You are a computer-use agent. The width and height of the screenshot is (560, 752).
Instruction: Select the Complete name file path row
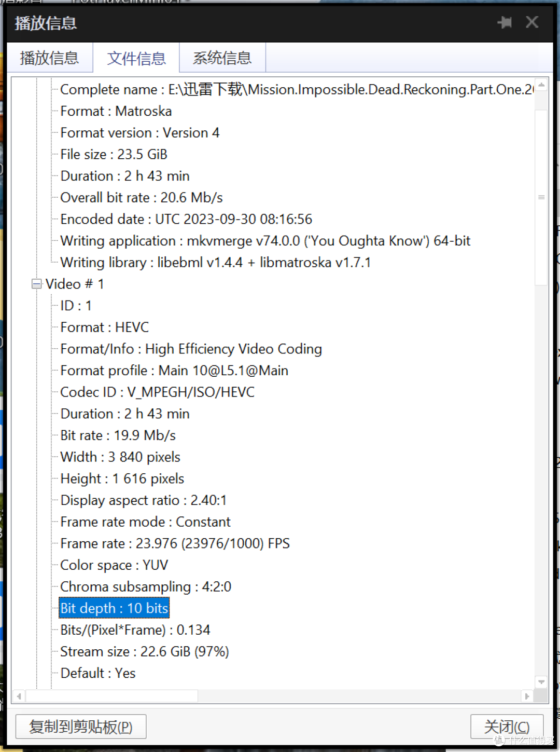point(297,89)
